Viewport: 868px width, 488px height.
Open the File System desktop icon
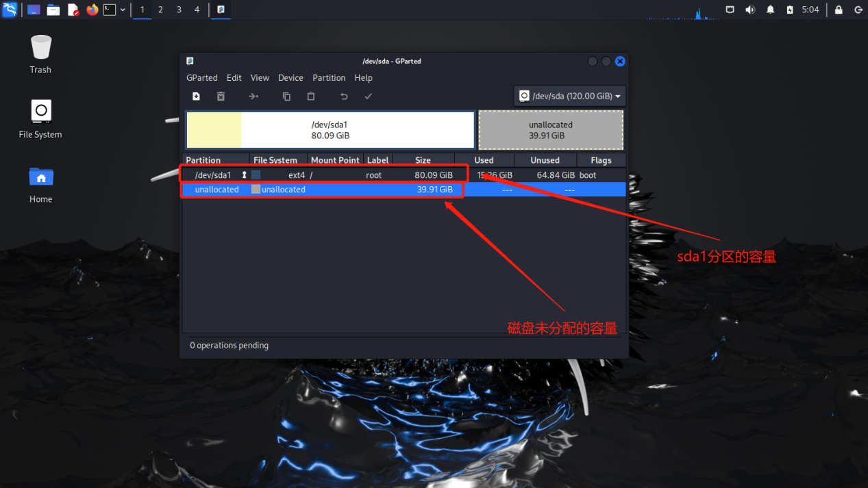click(40, 119)
